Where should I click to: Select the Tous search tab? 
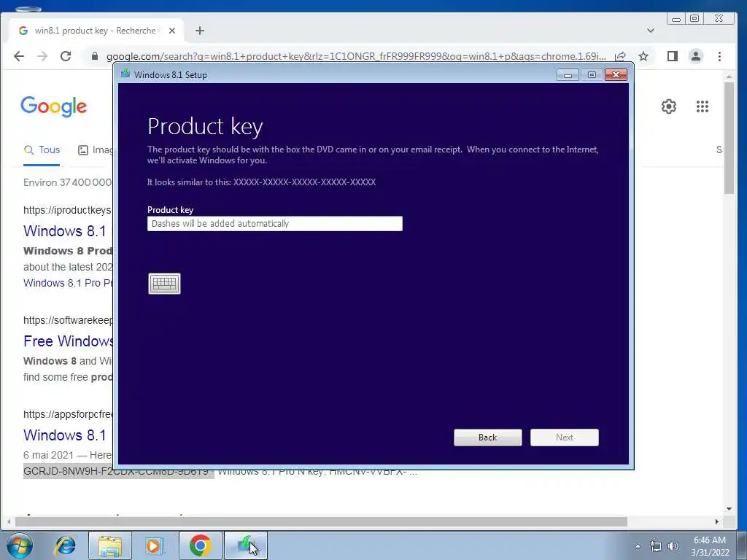pyautogui.click(x=42, y=150)
